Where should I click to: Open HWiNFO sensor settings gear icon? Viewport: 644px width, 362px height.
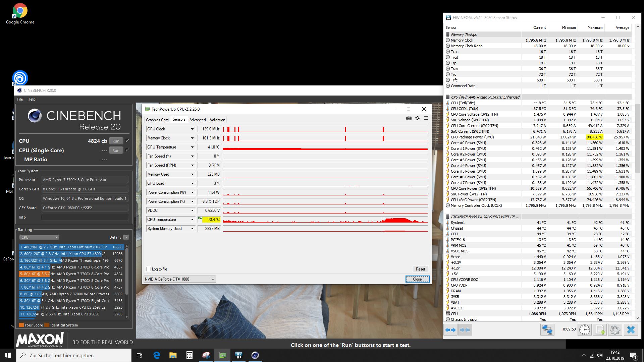[x=615, y=330]
